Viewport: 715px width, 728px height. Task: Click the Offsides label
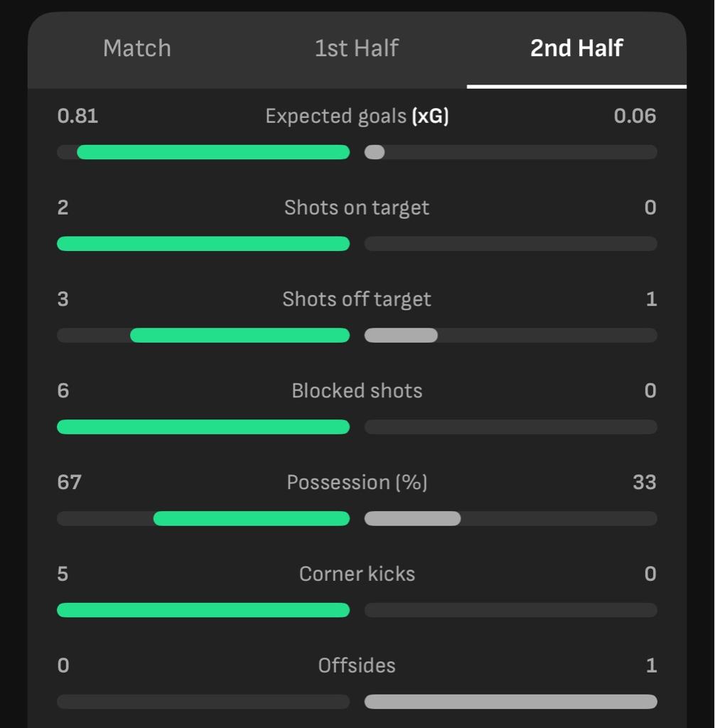coord(357,665)
